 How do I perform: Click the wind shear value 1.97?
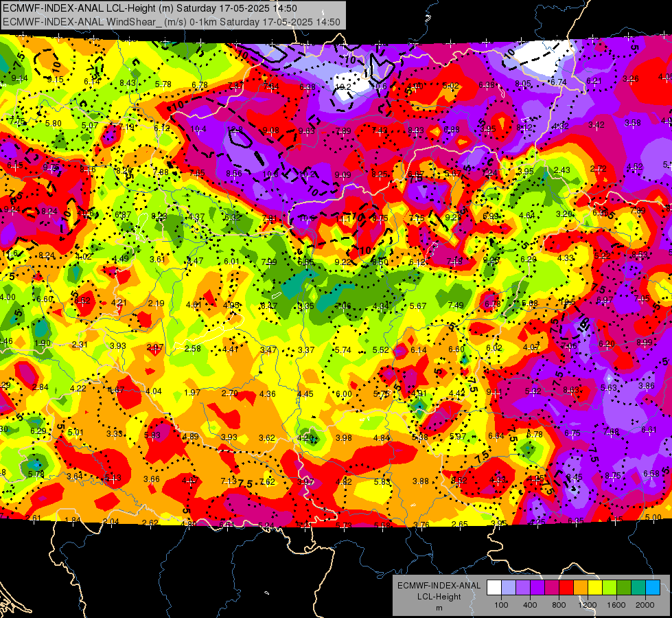[192, 392]
